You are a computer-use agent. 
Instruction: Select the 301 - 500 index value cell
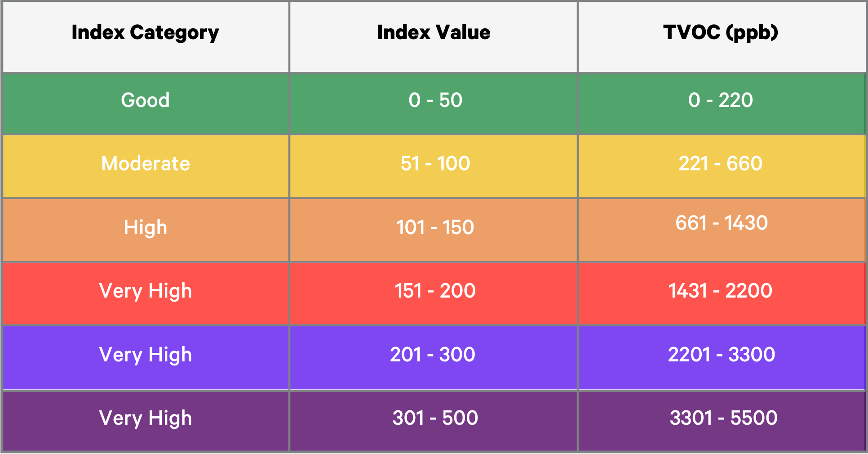pyautogui.click(x=435, y=418)
